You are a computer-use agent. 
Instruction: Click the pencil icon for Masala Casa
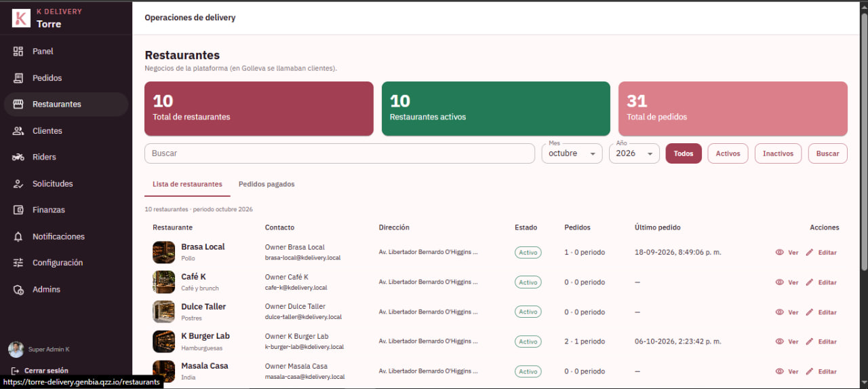(809, 371)
